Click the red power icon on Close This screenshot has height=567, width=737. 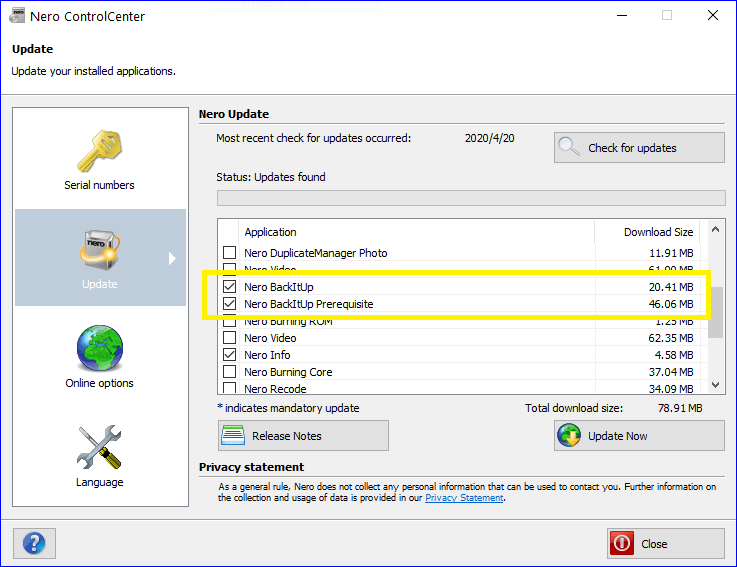(x=622, y=543)
